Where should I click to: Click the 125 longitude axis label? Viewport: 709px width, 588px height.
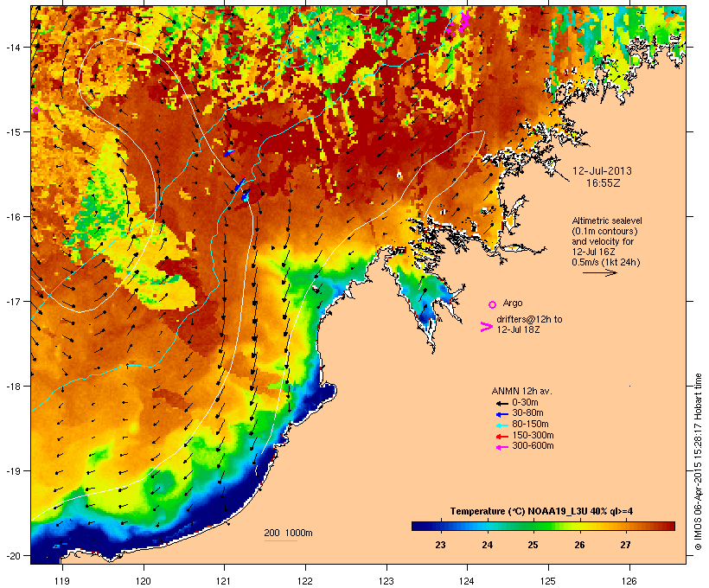click(548, 581)
